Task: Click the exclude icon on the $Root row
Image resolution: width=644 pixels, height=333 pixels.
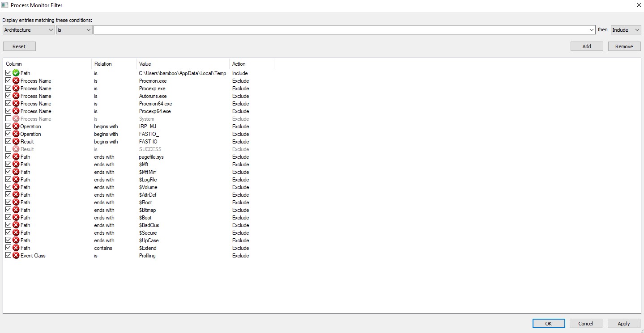Action: (x=16, y=202)
